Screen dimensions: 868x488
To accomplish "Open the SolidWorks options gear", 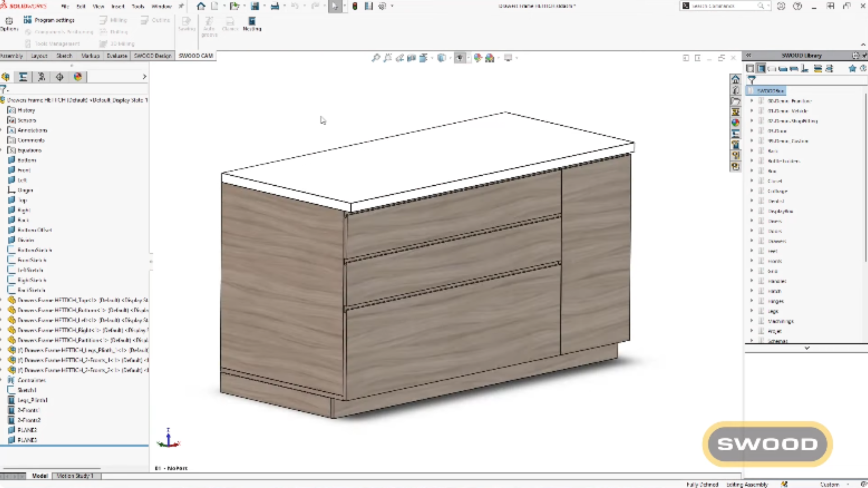I will tap(382, 6).
